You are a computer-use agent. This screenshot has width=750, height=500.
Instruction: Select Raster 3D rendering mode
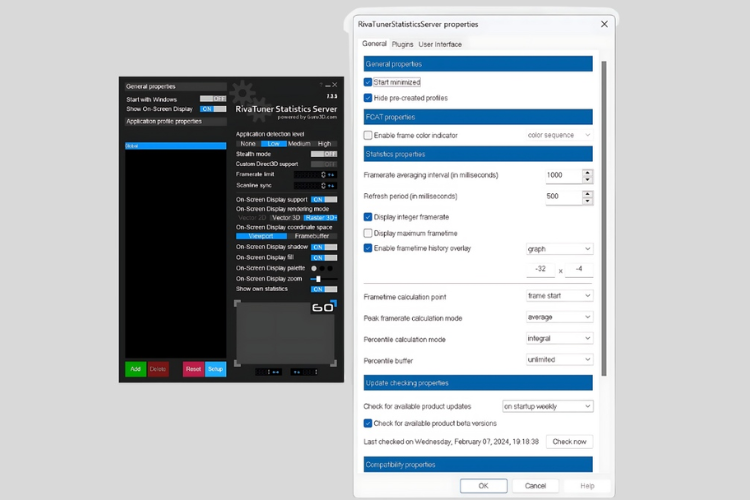pos(320,218)
